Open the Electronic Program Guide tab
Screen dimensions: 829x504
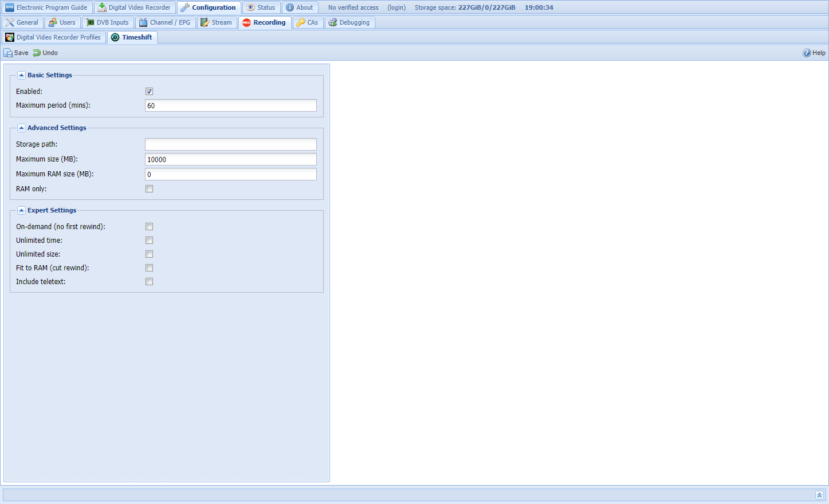46,7
